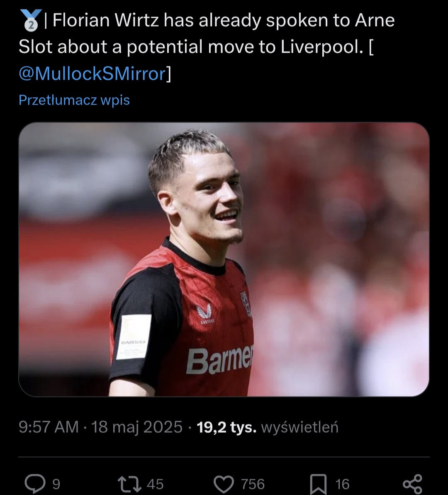Click the Bundesliga sleeve patch in the photo
This screenshot has height=495, width=448.
[134, 337]
